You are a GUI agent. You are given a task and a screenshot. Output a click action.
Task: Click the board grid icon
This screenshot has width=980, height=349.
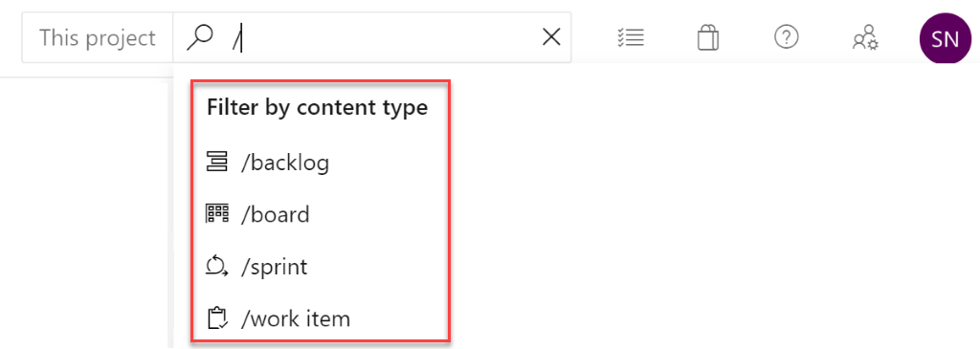[217, 213]
